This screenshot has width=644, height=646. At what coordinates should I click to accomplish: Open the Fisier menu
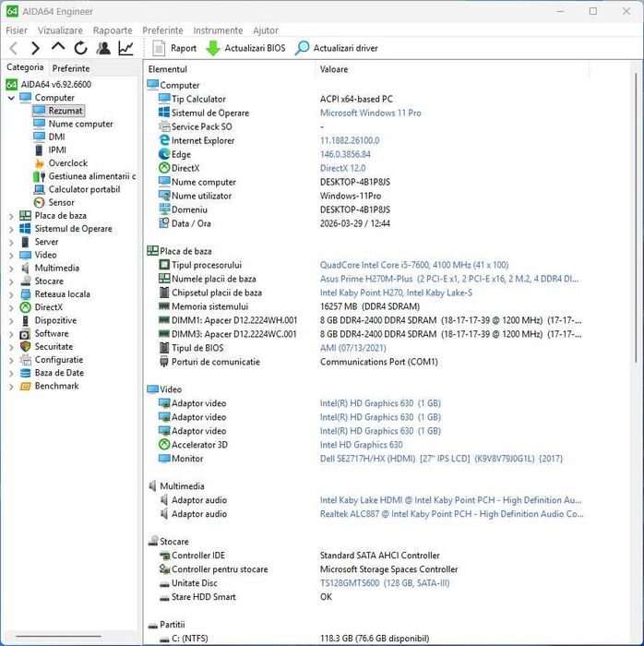coord(17,30)
